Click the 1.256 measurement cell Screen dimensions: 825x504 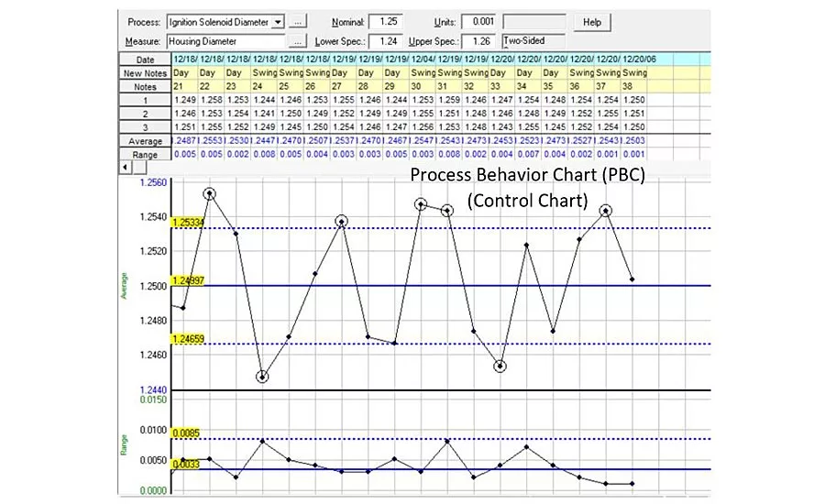point(423,126)
